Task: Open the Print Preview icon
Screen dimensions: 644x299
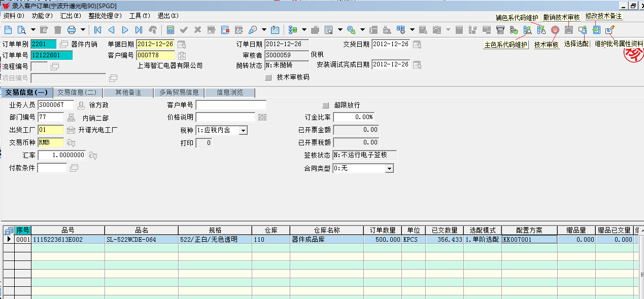Action: tap(21, 30)
